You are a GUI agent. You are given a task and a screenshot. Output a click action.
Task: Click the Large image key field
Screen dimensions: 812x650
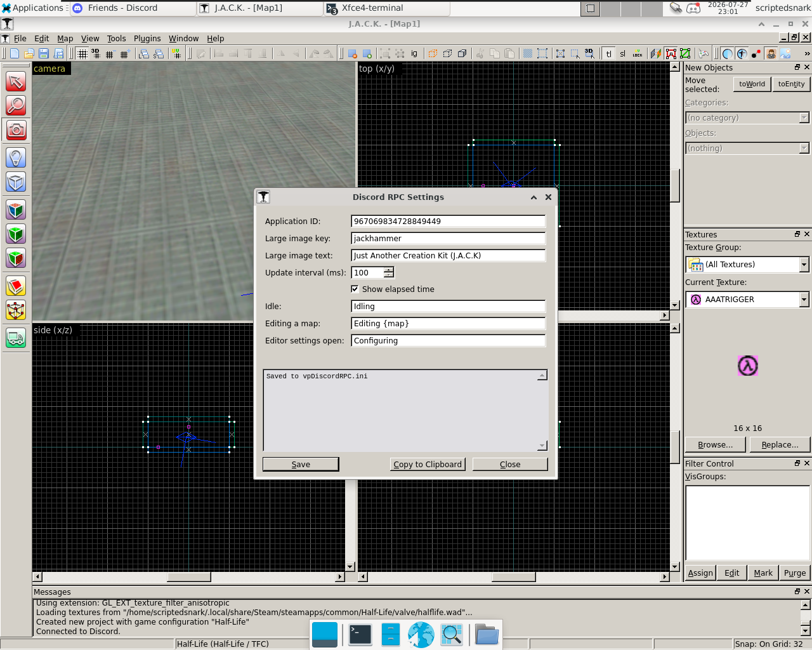pos(448,238)
